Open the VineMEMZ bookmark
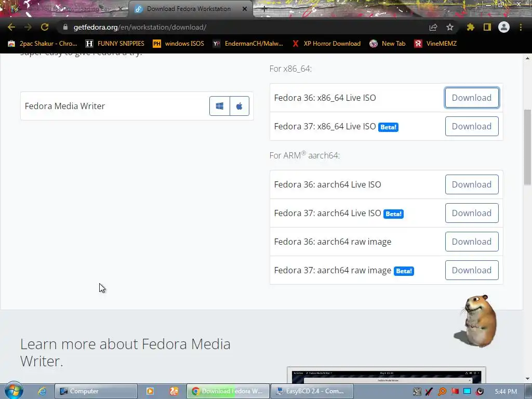532x399 pixels. [436, 44]
